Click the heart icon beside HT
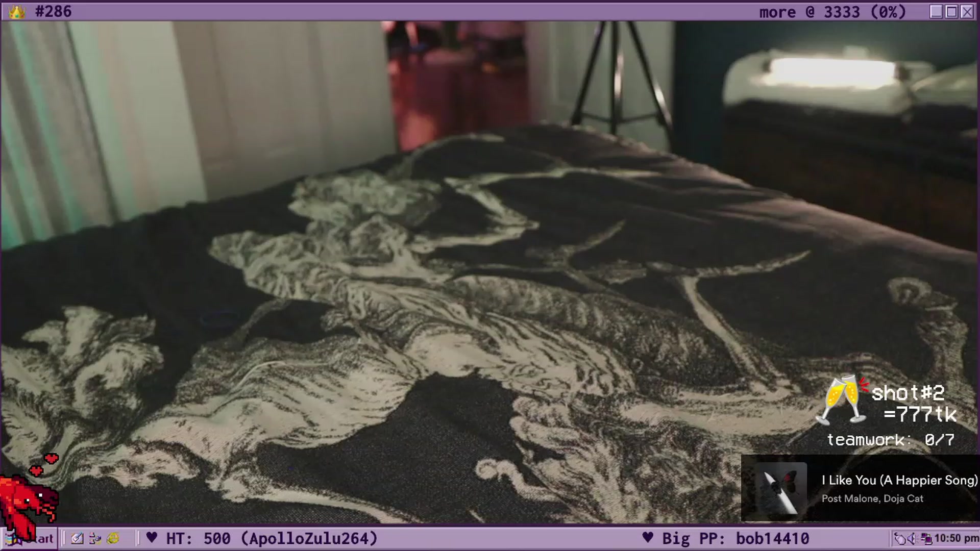The height and width of the screenshot is (551, 980). pos(152,537)
